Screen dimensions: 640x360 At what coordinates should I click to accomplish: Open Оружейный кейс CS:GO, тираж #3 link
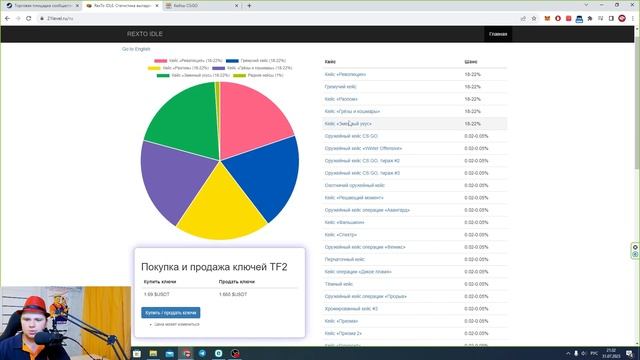click(362, 173)
